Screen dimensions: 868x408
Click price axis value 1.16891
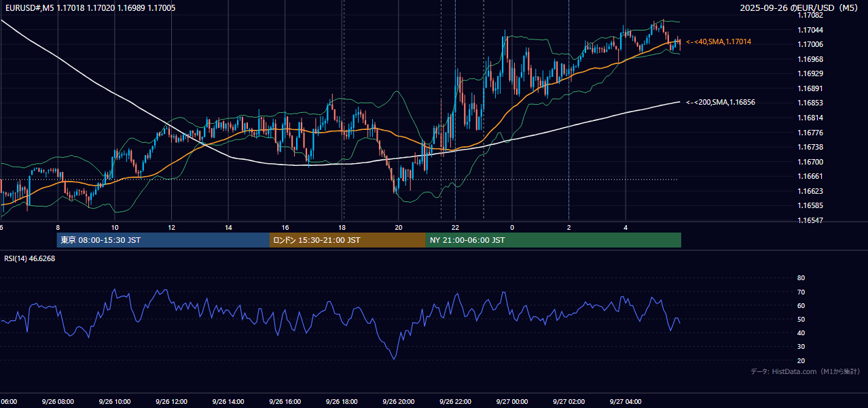(811, 88)
